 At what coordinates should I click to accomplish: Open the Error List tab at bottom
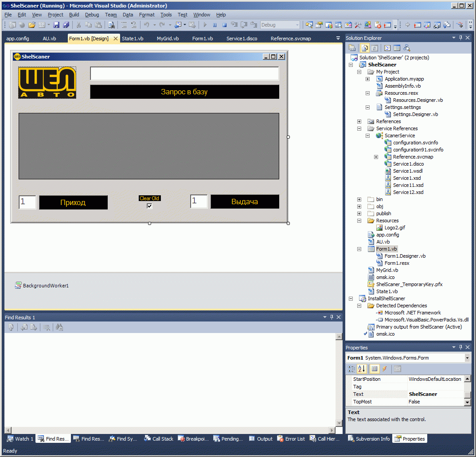pos(291,439)
